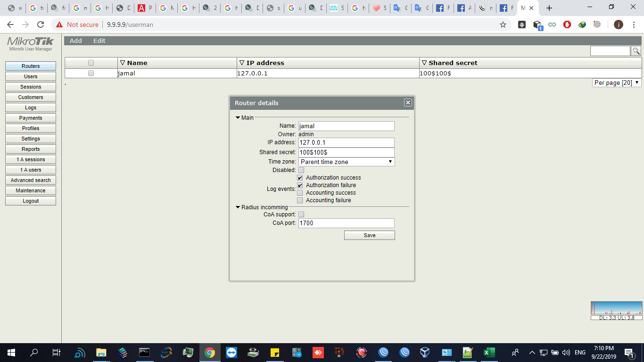Click the infinity symbol extension icon
Image resolution: width=644 pixels, height=362 pixels.
pos(552,25)
